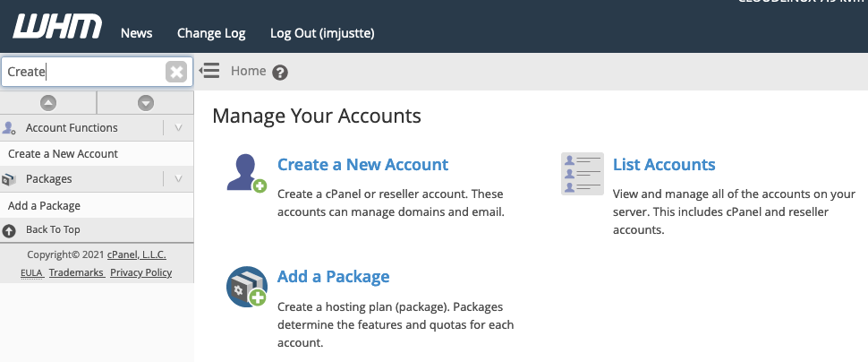
Task: Collapse the Packages section chevron
Action: coord(179,179)
